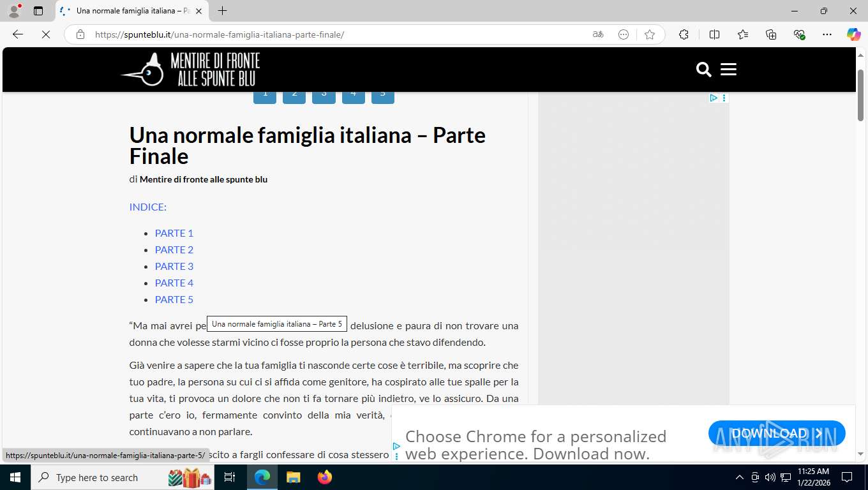Open the notification center icon
This screenshot has width=868, height=490.
(847, 477)
